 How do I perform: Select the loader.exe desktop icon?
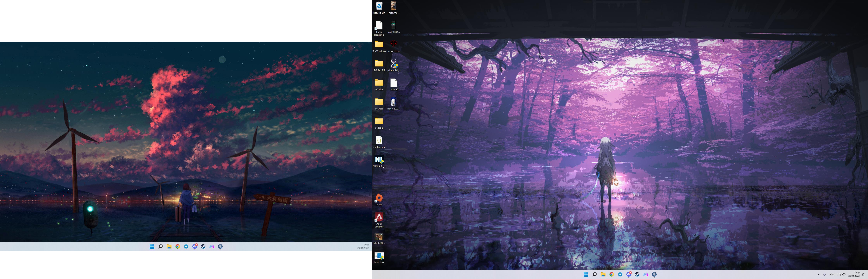379,256
